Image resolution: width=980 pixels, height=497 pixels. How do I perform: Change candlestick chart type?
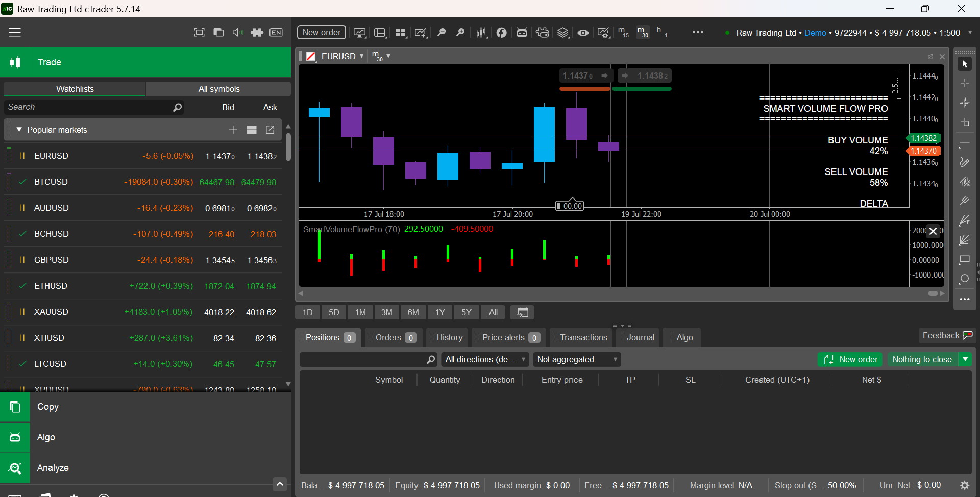(x=481, y=33)
